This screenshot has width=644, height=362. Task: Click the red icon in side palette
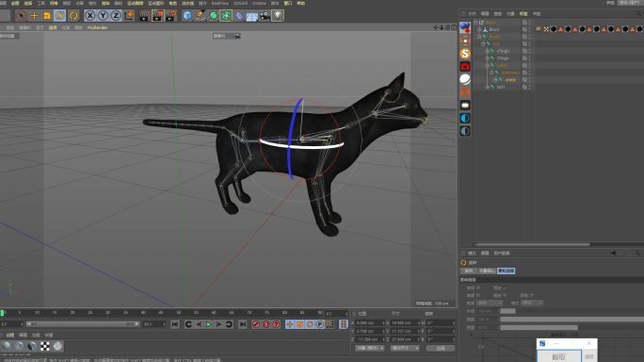point(465,66)
